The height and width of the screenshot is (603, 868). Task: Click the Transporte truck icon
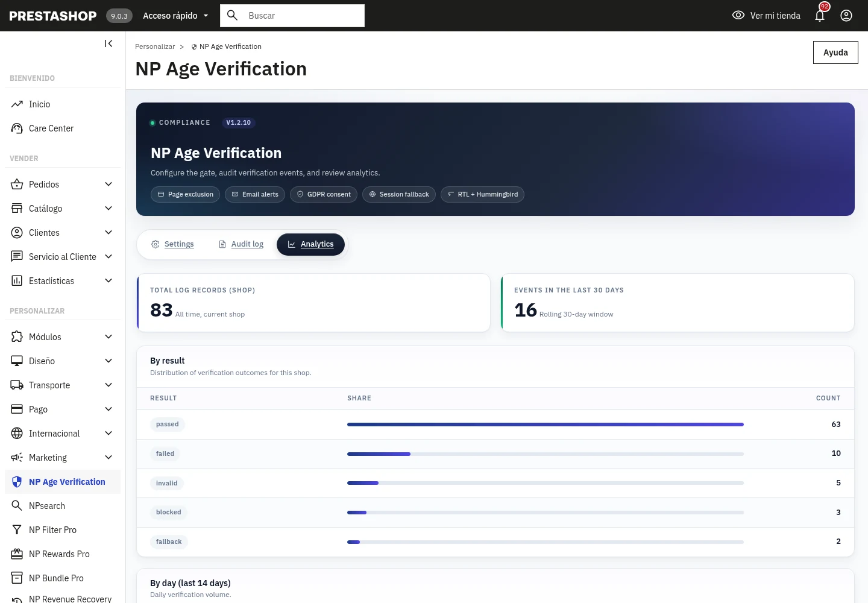pos(17,385)
